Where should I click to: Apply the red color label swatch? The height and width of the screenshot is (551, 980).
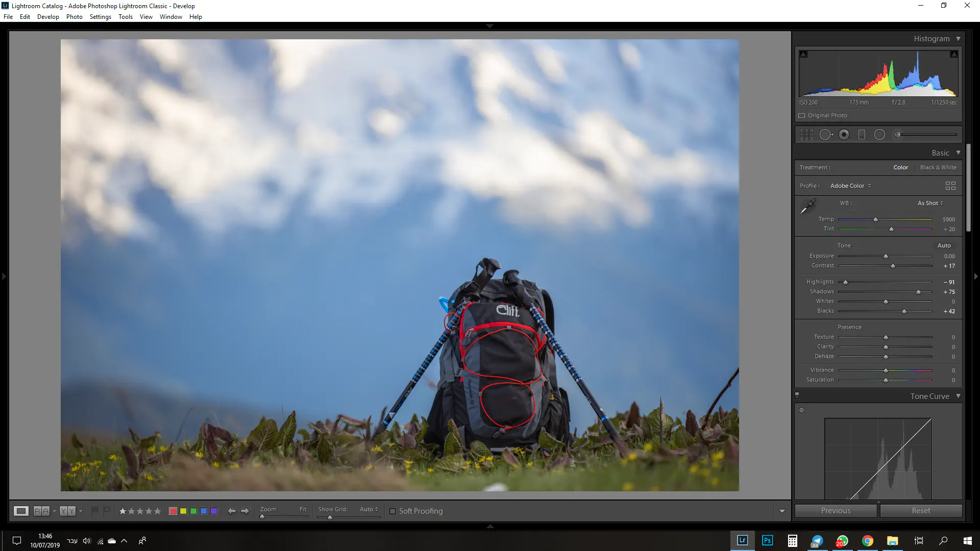click(x=173, y=511)
